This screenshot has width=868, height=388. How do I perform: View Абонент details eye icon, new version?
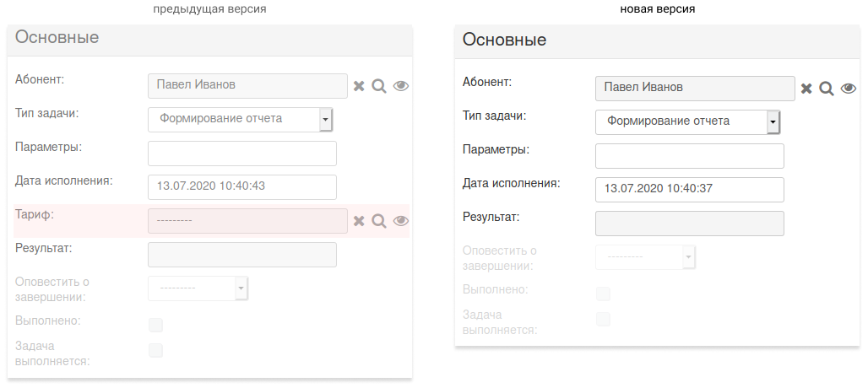tap(848, 89)
